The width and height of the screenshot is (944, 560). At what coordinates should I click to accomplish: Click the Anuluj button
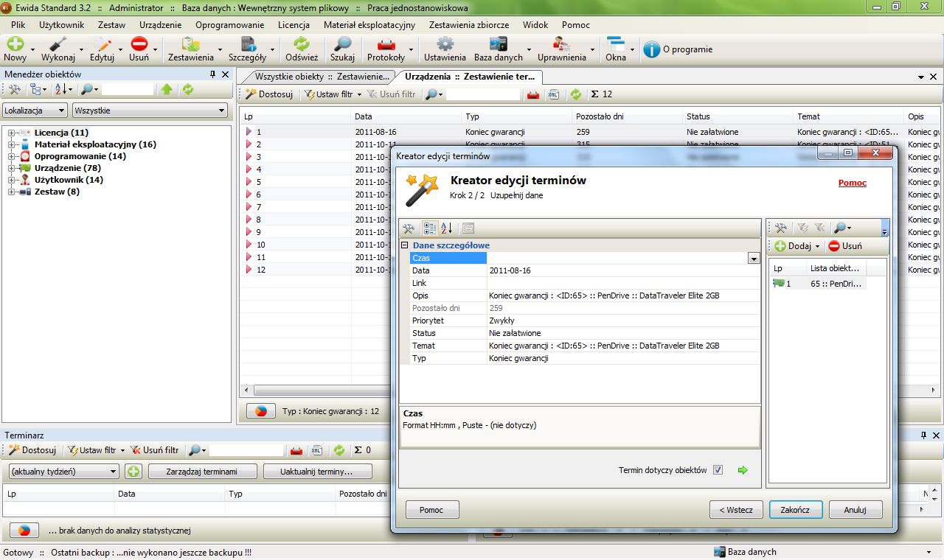[855, 510]
